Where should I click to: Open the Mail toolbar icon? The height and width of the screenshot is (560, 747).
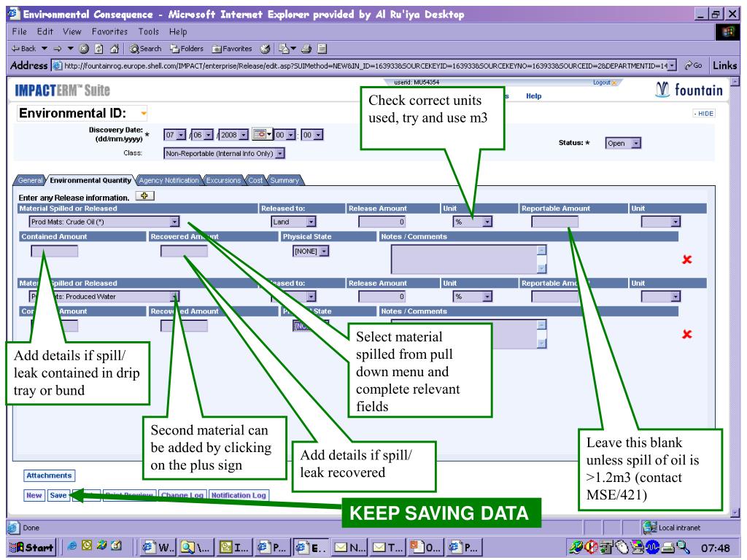pyautogui.click(x=284, y=49)
